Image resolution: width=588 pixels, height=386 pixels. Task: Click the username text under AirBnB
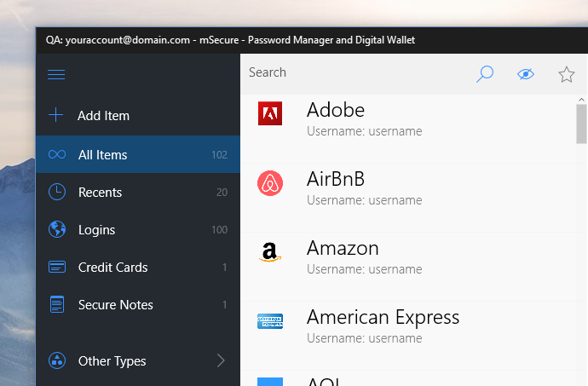coord(365,200)
